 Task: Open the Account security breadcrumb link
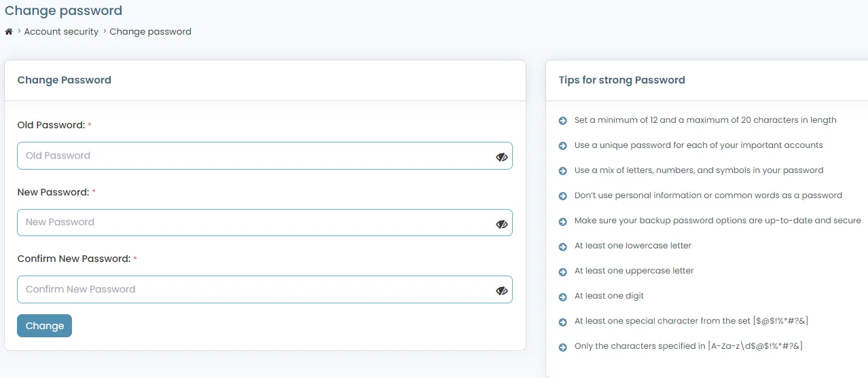[x=61, y=32]
